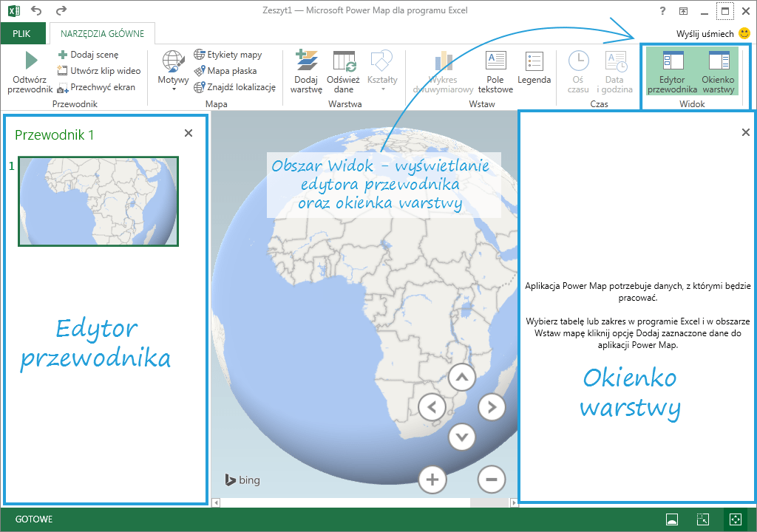Tilt globe up with up arrow
Screen dimensions: 757x532
pos(462,378)
